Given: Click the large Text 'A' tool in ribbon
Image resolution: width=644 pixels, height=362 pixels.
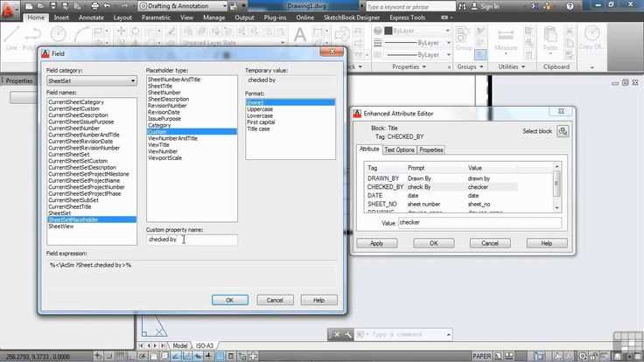Looking at the screenshot, I should (x=300, y=34).
